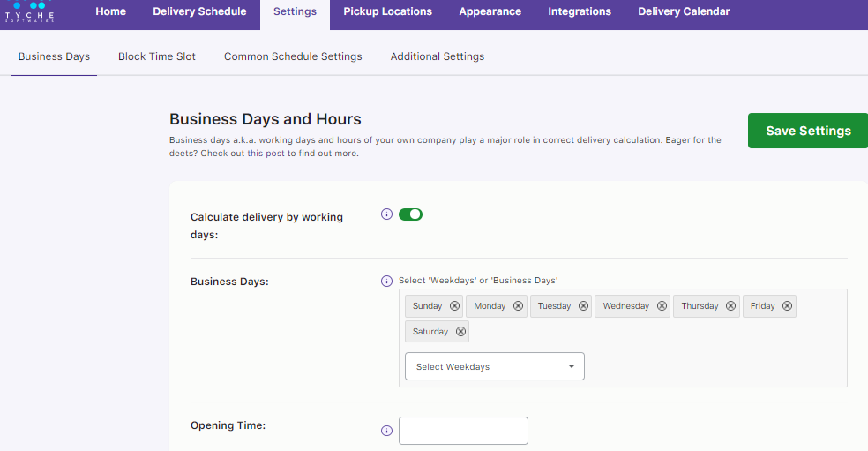868x451 pixels.
Task: Remove Tuesday from selected days
Action: coord(583,306)
